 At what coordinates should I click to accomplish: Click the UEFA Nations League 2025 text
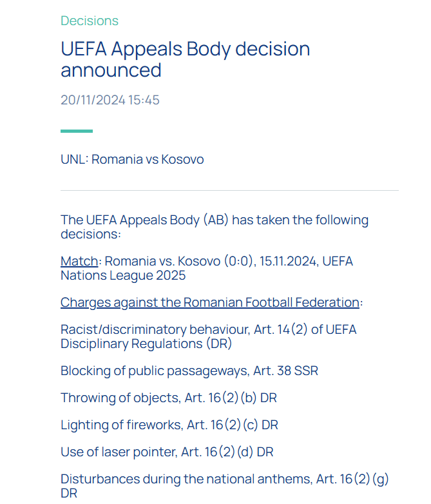point(207,268)
